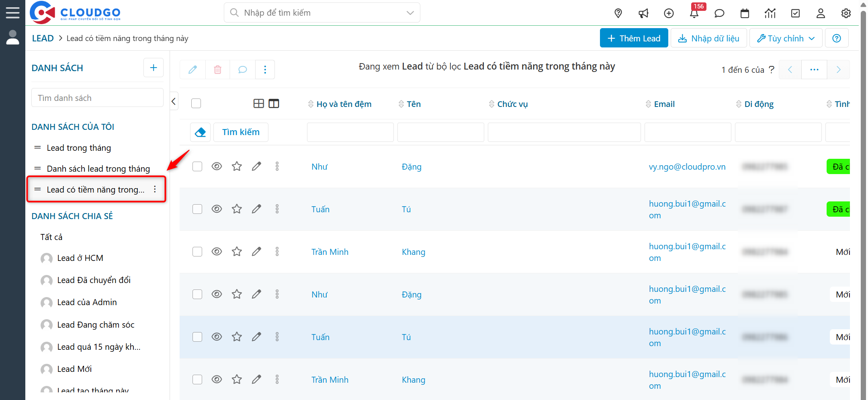Viewport: 868px width, 400px height.
Task: Open the location pin icon
Action: tap(618, 13)
